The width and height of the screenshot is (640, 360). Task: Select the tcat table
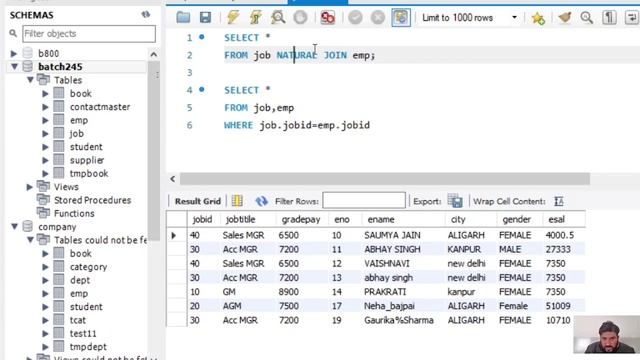click(x=78, y=320)
